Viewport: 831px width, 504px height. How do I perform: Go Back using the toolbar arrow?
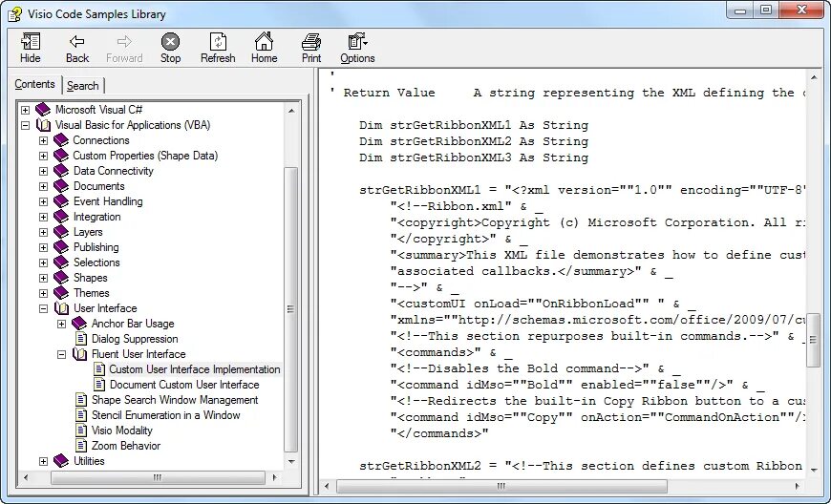77,48
